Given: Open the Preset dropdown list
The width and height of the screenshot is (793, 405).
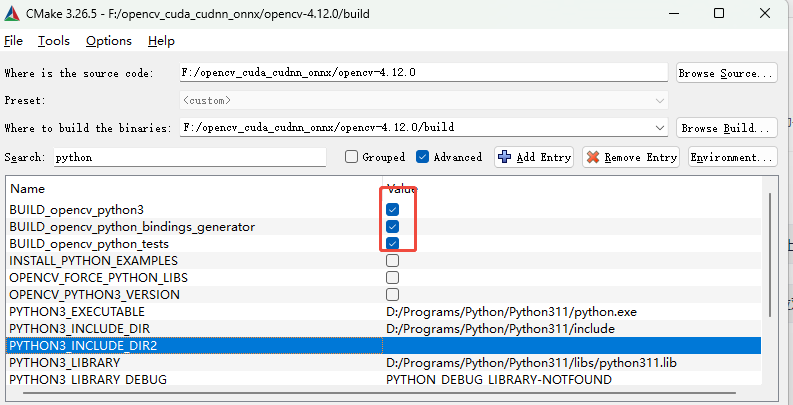Looking at the screenshot, I should coord(659,100).
